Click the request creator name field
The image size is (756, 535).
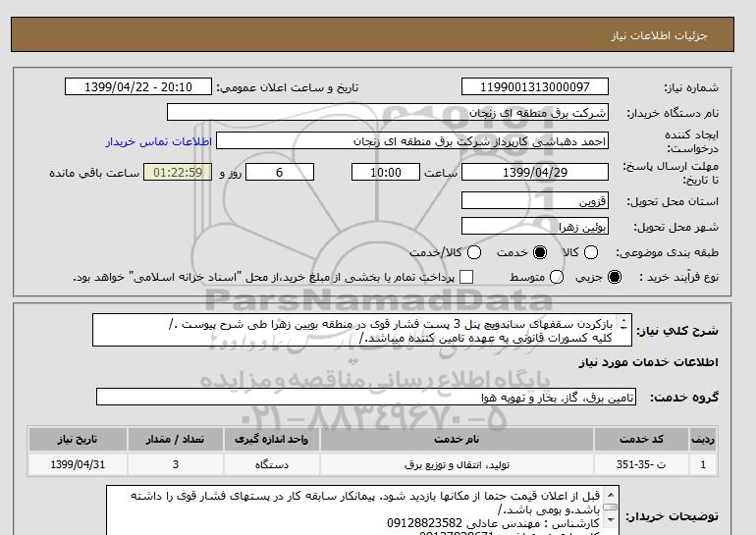click(412, 141)
